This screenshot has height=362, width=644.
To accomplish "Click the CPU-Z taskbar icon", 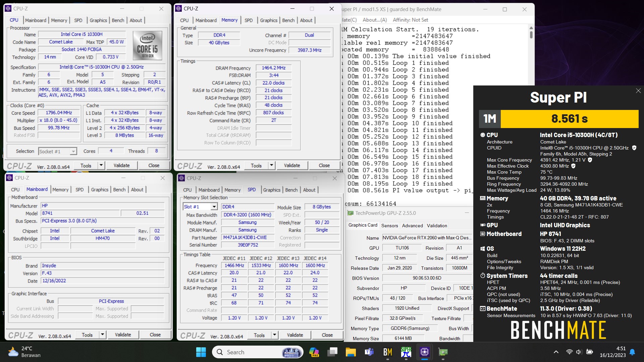I will [x=424, y=352].
